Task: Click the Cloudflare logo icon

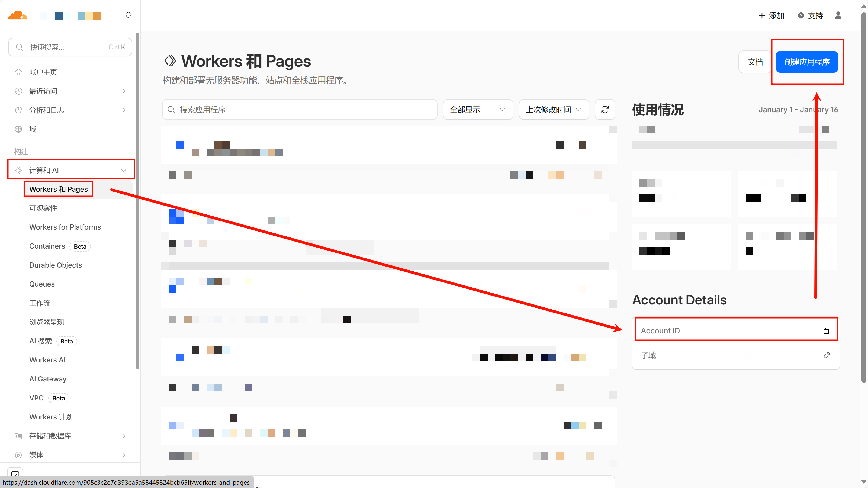Action: click(x=17, y=15)
